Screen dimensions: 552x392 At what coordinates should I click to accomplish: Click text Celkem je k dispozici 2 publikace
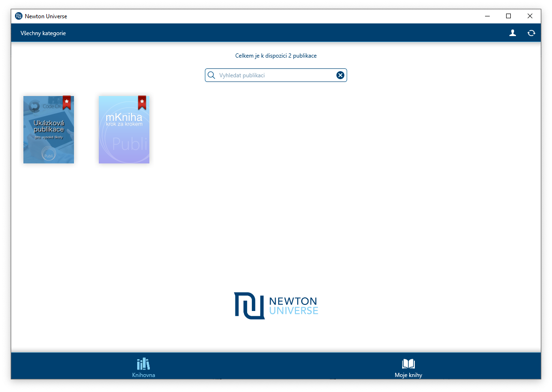click(276, 56)
